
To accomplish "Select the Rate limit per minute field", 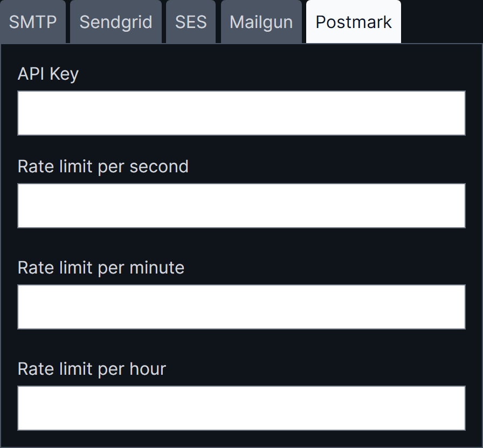I will (241, 307).
